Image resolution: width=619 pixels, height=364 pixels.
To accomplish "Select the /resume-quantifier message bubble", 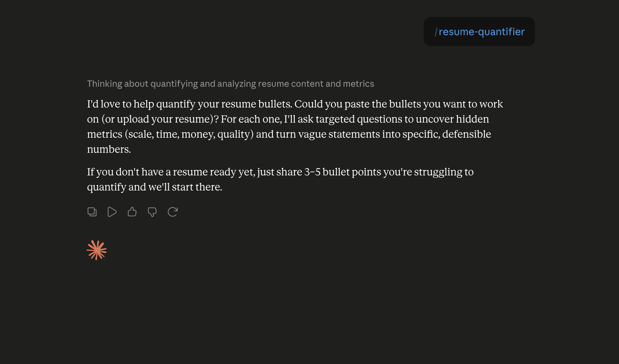I will click(479, 32).
